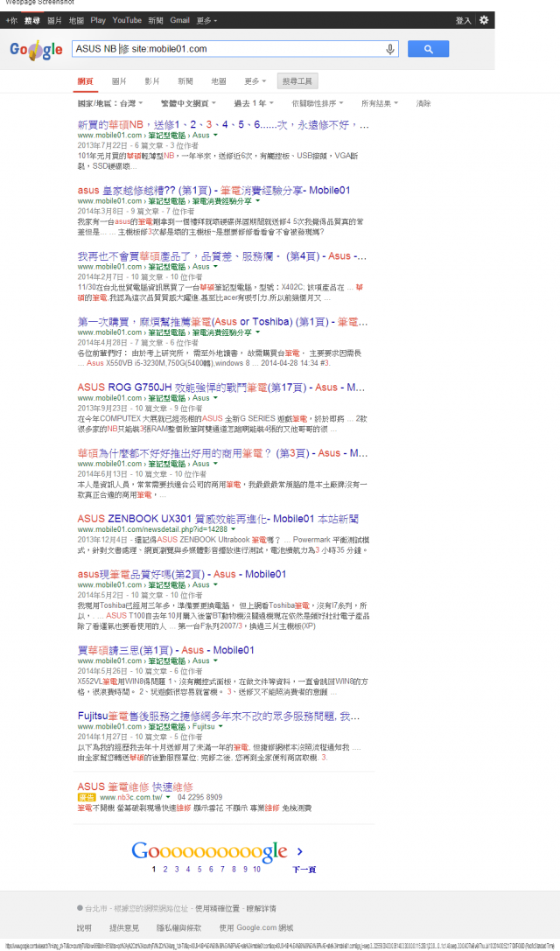Screen dimensions: 560x951
Task: Open YouTube in the top black bar
Action: 127,20
